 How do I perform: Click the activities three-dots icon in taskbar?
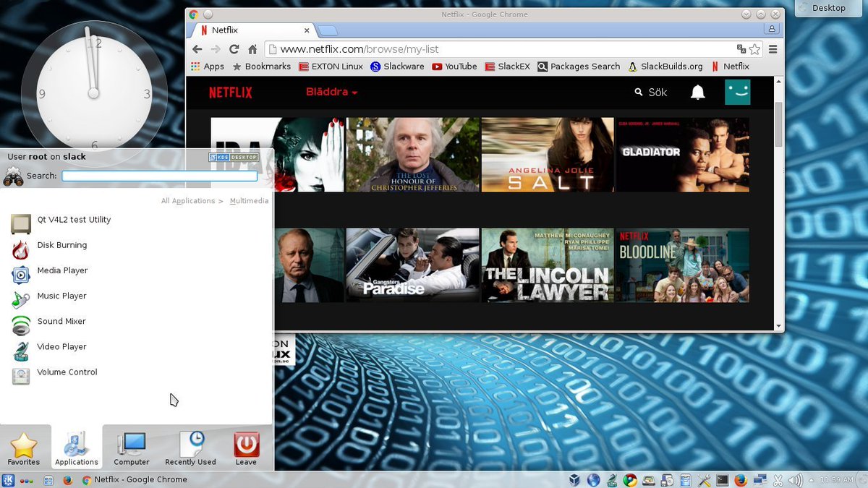26,480
